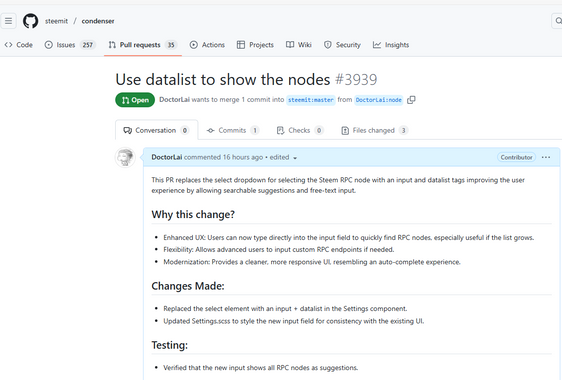The height and width of the screenshot is (380, 562).
Task: Switch to the Commits tab
Action: pyautogui.click(x=233, y=130)
